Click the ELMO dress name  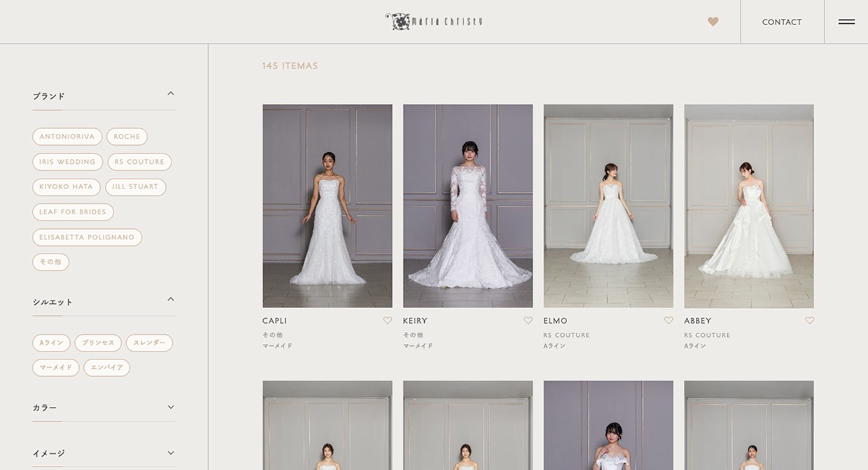click(x=555, y=321)
